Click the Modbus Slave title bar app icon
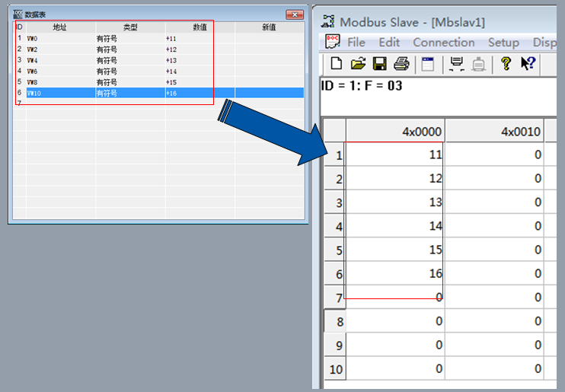Viewport: 565px width, 392px height. point(327,21)
